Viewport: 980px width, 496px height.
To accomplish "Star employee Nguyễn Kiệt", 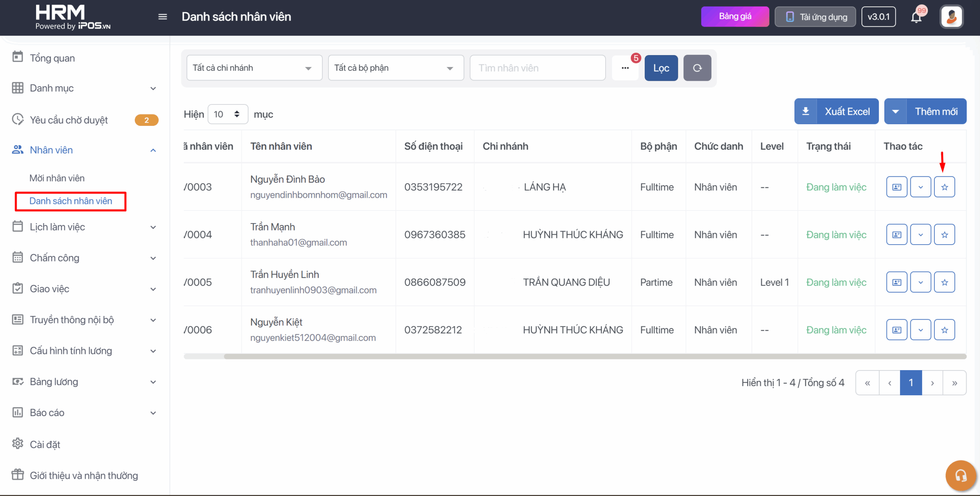I will tap(944, 330).
